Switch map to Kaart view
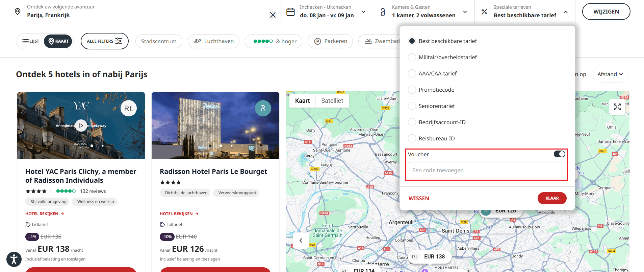Screen dimensions: 644x272 tap(302, 101)
